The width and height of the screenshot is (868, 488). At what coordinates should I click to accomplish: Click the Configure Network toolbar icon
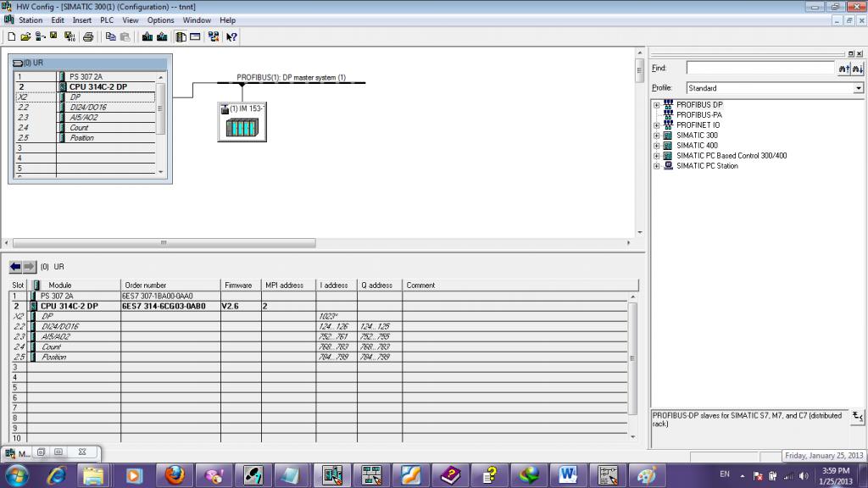pos(213,36)
